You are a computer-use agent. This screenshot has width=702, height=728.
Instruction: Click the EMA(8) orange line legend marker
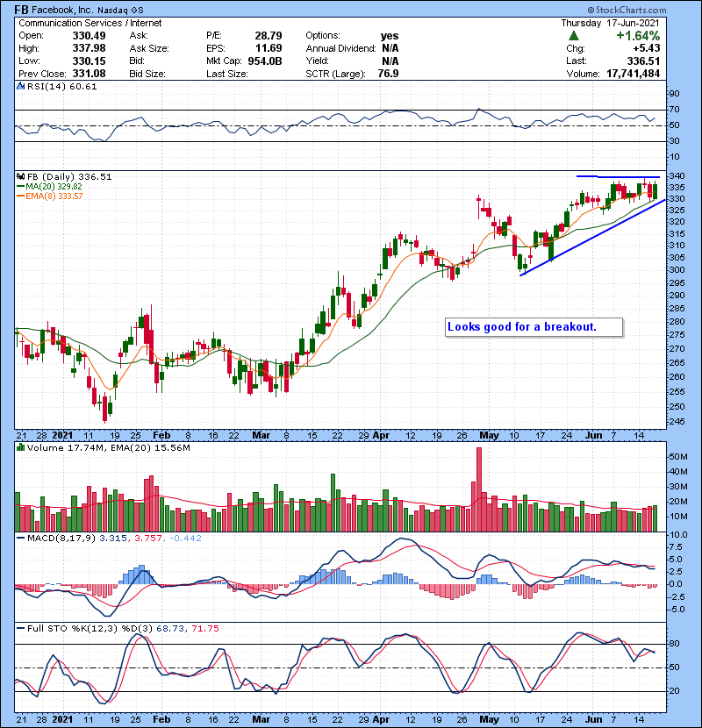(19, 196)
